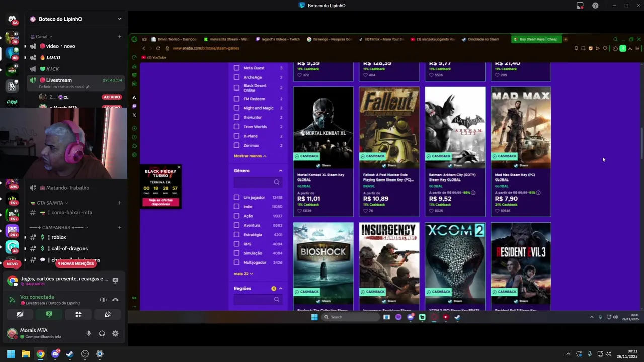Open OBS Studio from the taskbar

[85, 354]
